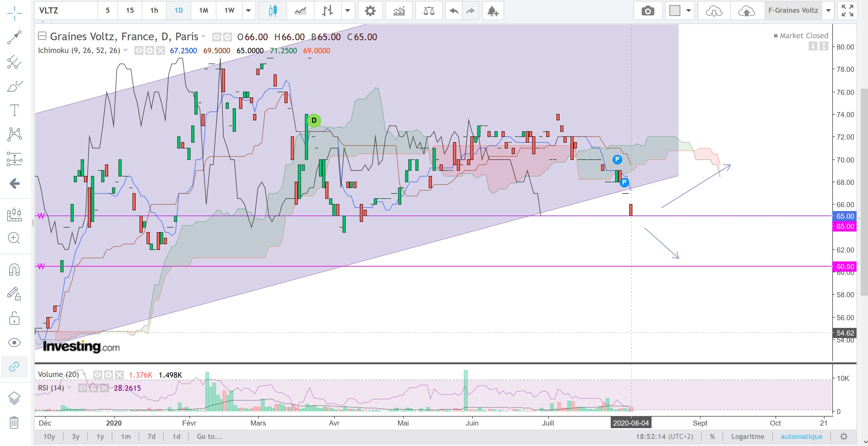Open the indicators menu in top toolbar

pyautogui.click(x=399, y=11)
